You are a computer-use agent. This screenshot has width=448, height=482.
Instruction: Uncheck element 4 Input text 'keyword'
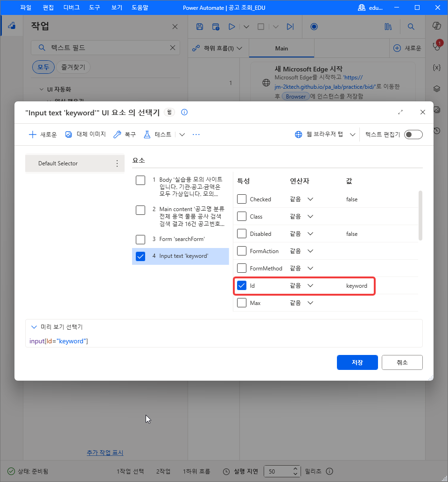tap(140, 256)
